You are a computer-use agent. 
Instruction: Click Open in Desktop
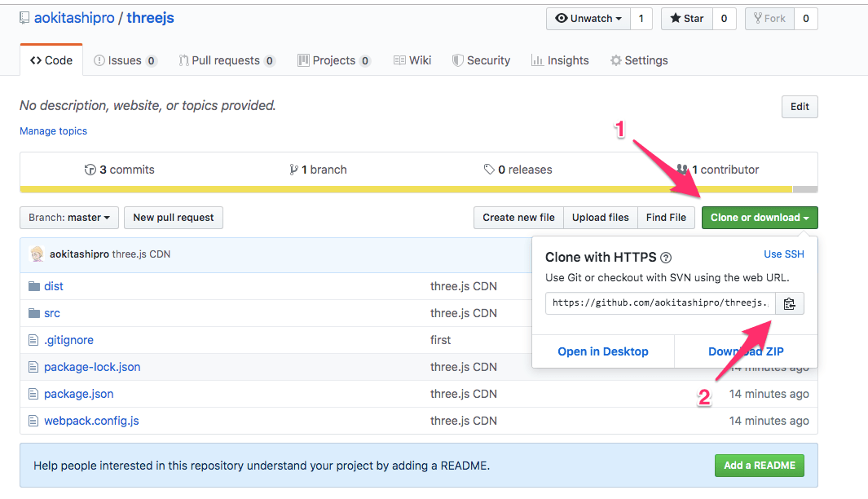coord(602,351)
